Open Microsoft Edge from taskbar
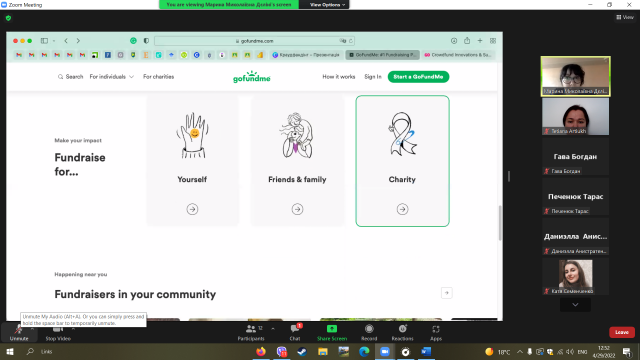This screenshot has width=640, height=360. point(364,351)
